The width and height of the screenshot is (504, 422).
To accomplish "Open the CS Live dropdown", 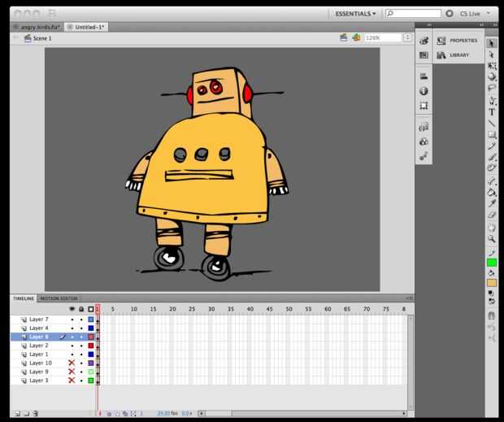I will [x=475, y=14].
